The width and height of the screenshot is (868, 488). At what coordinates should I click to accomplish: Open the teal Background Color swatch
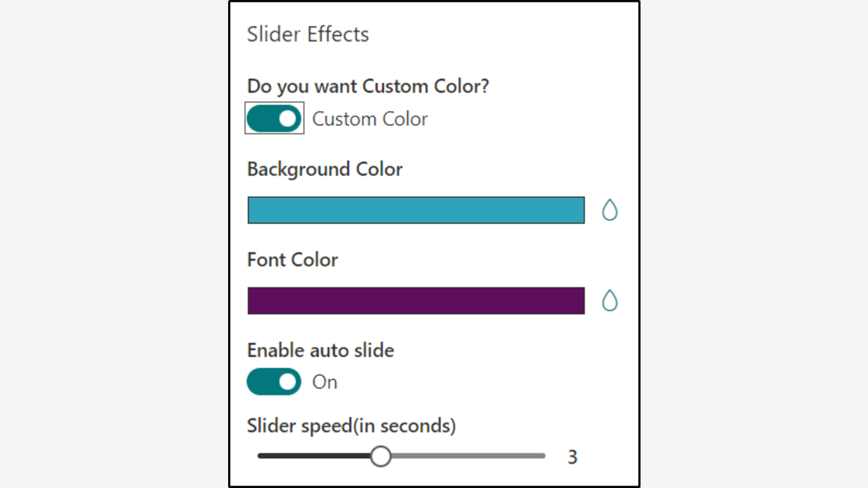pyautogui.click(x=416, y=210)
